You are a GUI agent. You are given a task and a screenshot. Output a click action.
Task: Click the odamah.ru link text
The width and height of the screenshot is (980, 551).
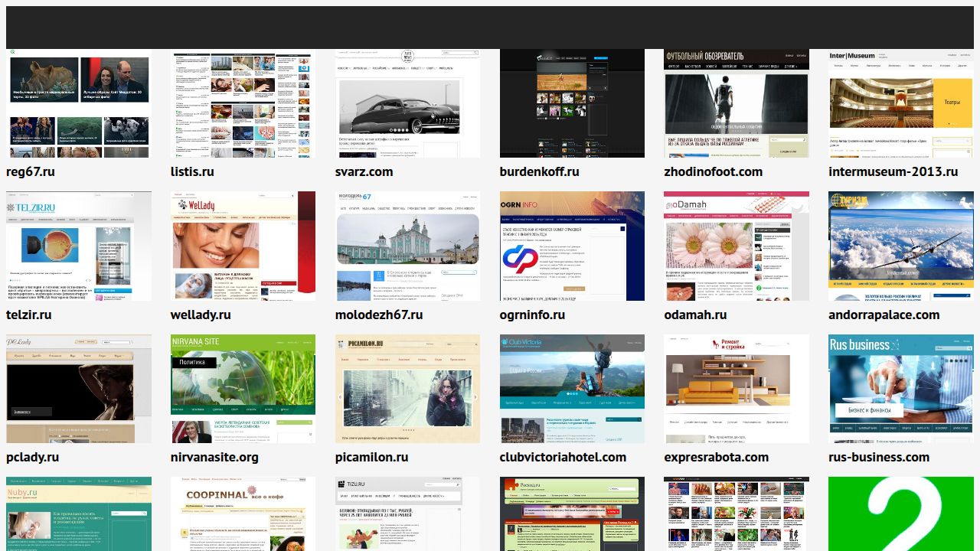point(695,315)
